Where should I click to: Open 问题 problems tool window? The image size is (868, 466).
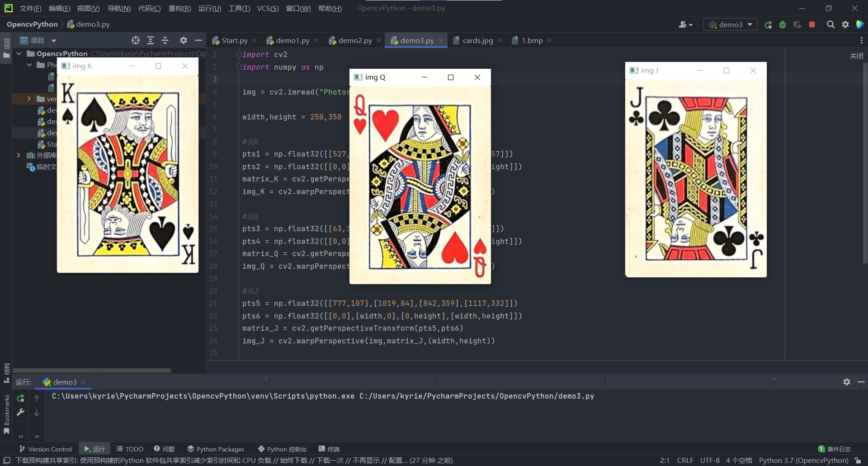tap(164, 449)
